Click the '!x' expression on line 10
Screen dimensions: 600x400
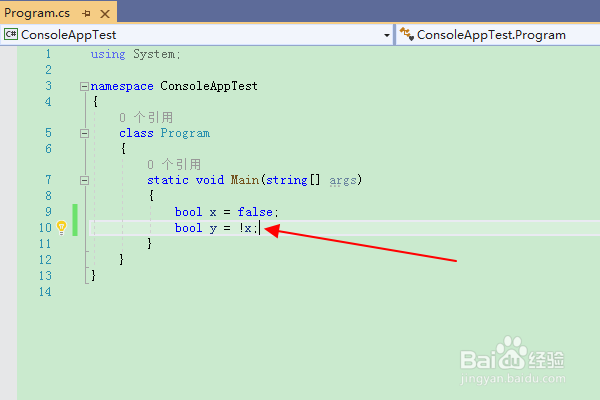(245, 228)
